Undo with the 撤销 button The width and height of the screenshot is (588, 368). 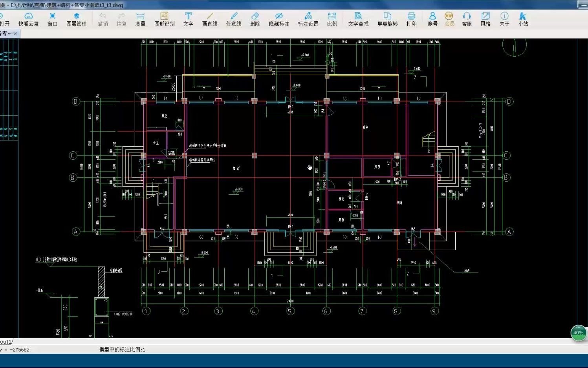tap(103, 19)
